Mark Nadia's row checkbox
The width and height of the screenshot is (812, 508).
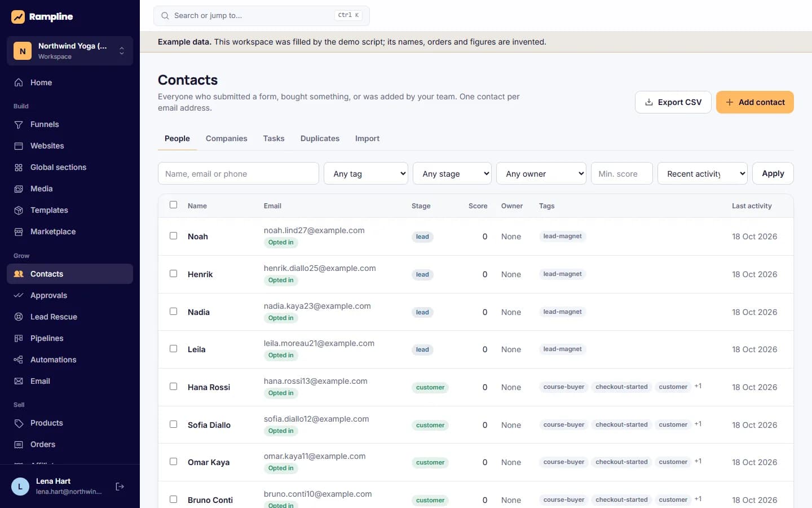[x=173, y=312]
